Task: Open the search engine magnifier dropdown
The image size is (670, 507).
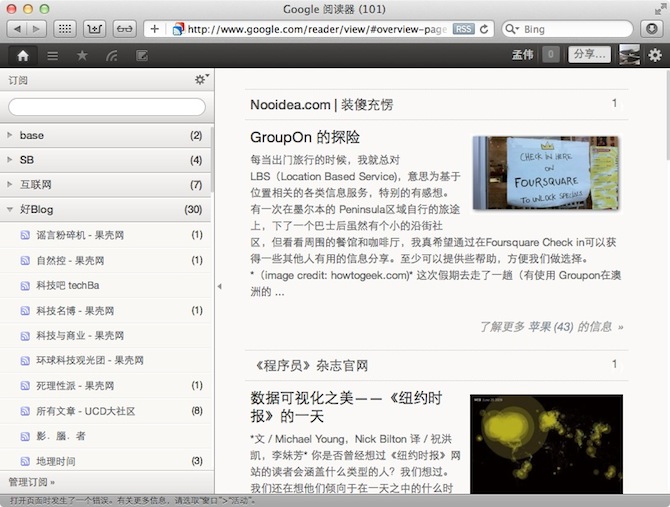Action: (511, 29)
